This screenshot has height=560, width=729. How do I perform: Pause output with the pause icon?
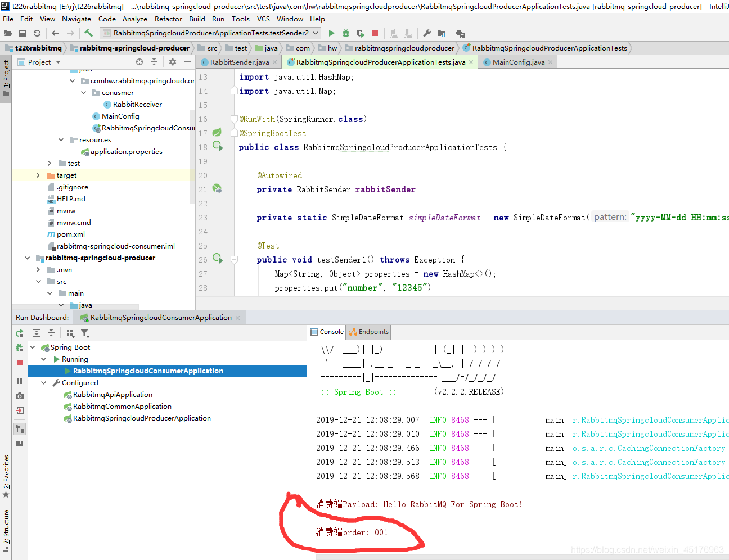(20, 381)
